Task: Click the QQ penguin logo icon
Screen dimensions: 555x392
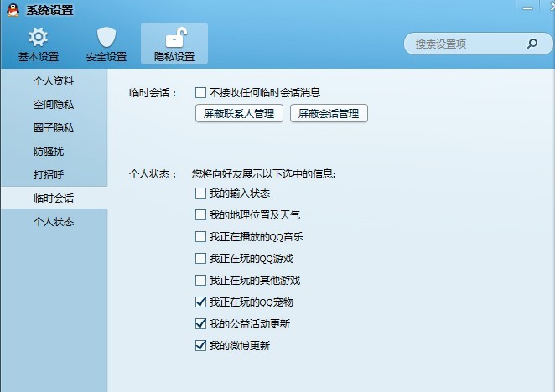Action: [x=13, y=10]
